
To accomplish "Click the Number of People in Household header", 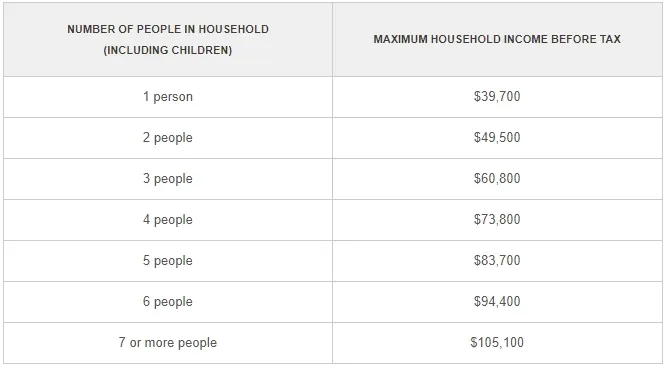I will pyautogui.click(x=168, y=39).
